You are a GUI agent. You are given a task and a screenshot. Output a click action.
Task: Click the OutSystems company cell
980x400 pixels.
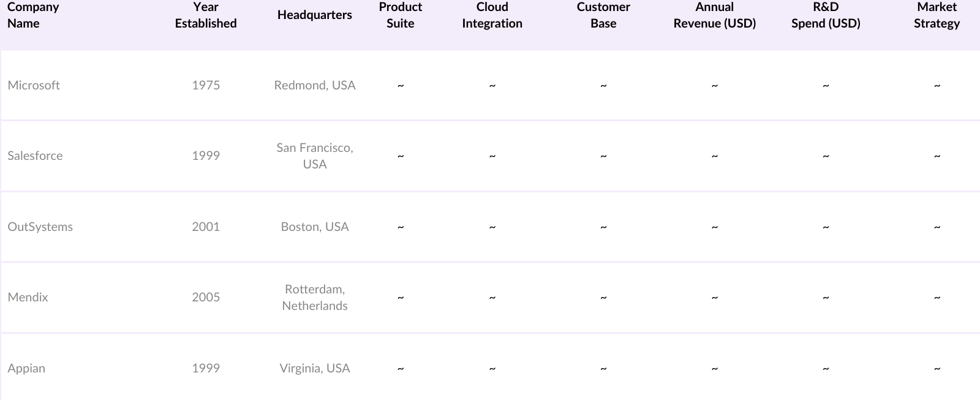tap(40, 227)
